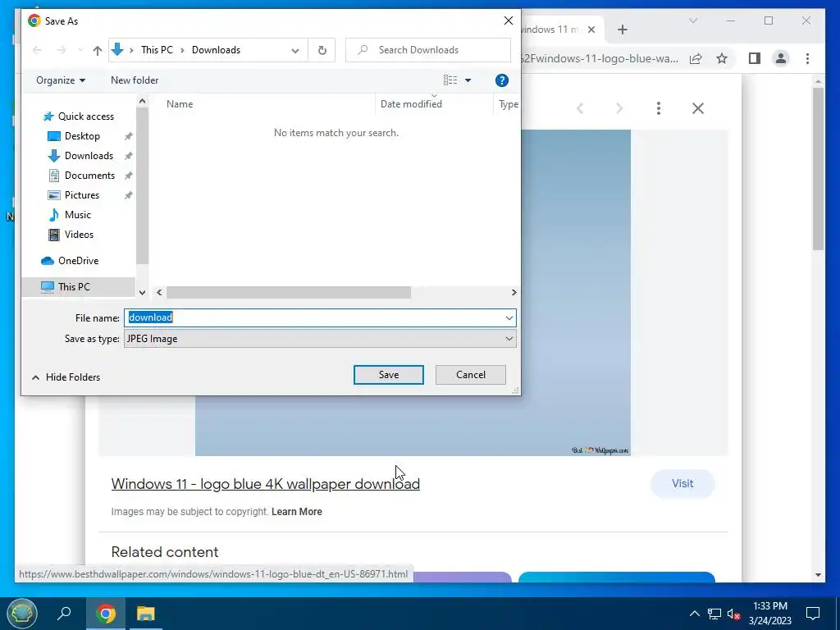Open the view options dropdown arrow
840x630 pixels.
[468, 80]
